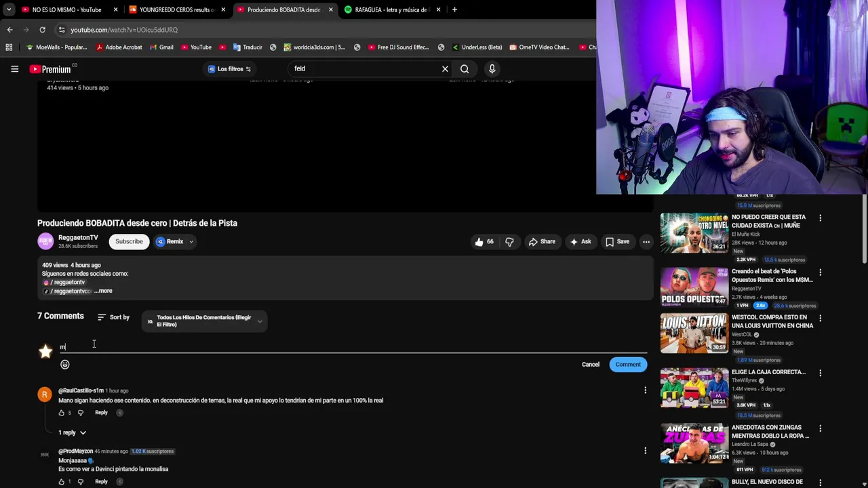Open options for ELIGE LA CAJA video
868x488 pixels.
coord(820,373)
